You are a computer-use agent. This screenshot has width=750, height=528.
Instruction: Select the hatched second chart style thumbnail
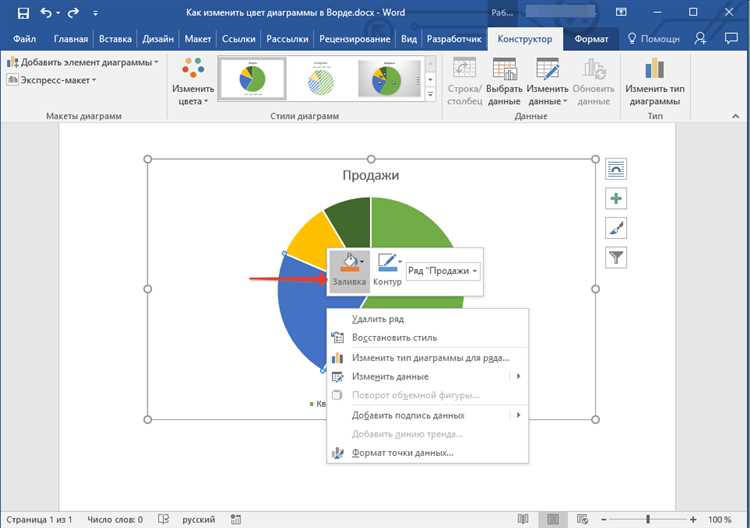click(x=321, y=78)
